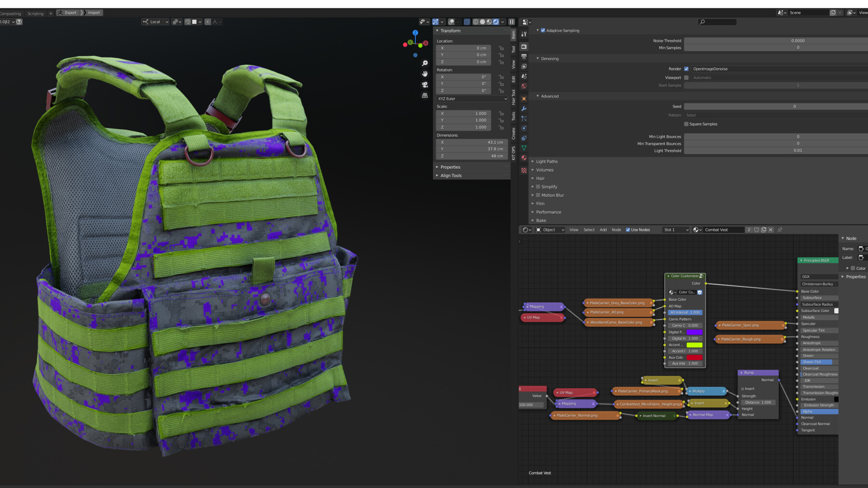
Task: Open the Render Properties tab with camera icon
Action: [x=524, y=46]
